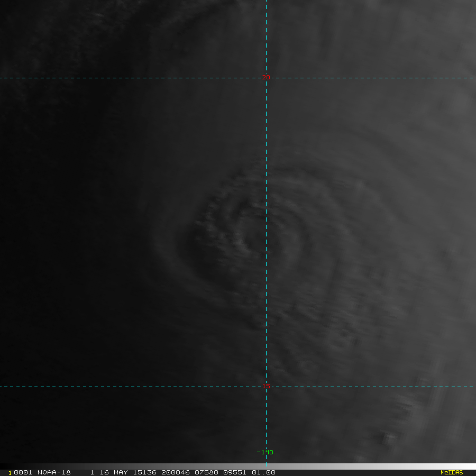Select "NOAA-18" satellite name in status line
476x476 pixels.
(x=54, y=472)
